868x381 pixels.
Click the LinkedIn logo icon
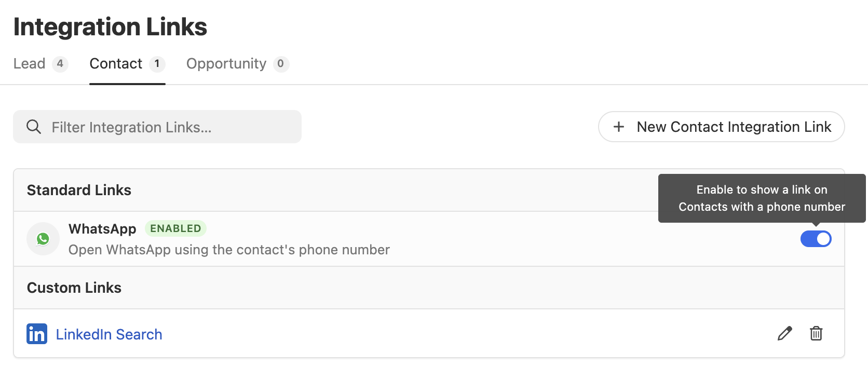click(x=37, y=334)
